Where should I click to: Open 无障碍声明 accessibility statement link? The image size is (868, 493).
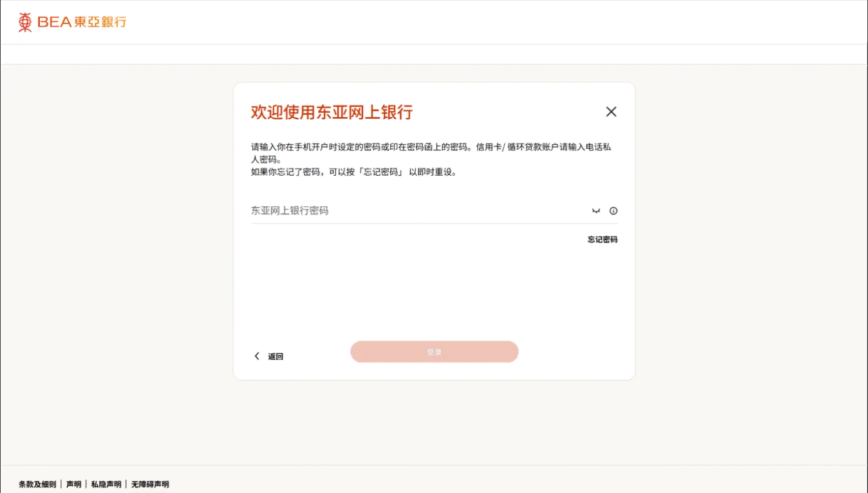(150, 484)
